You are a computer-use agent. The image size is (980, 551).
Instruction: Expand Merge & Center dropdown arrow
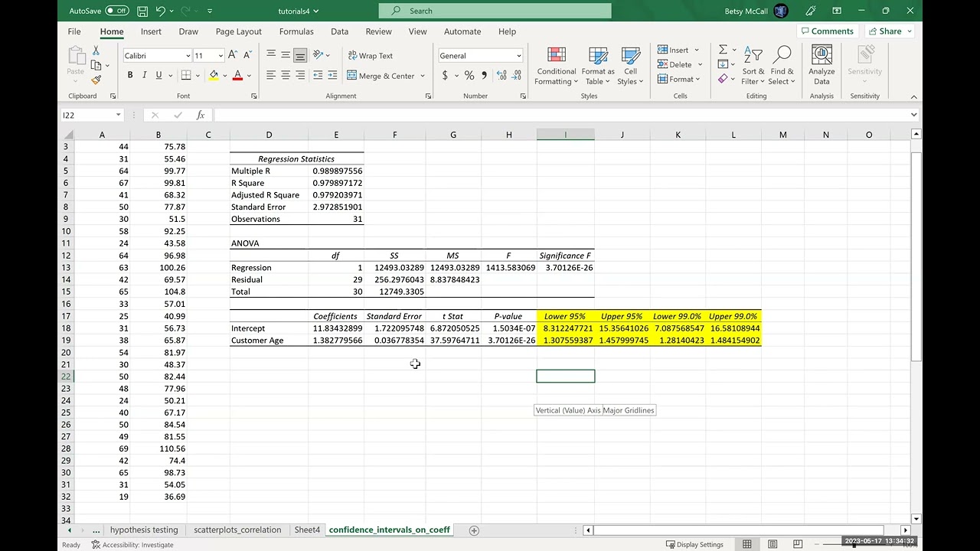pos(422,76)
